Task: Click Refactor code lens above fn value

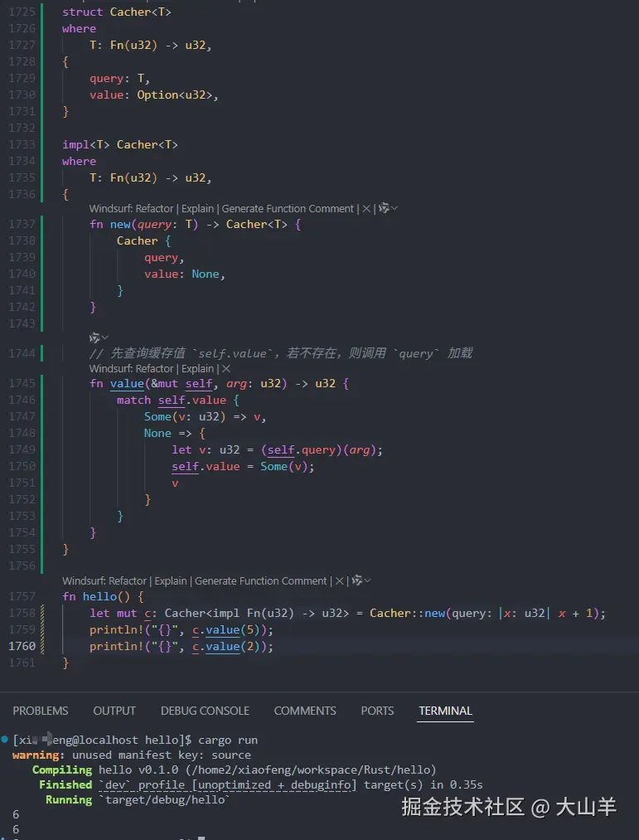Action: (155, 369)
